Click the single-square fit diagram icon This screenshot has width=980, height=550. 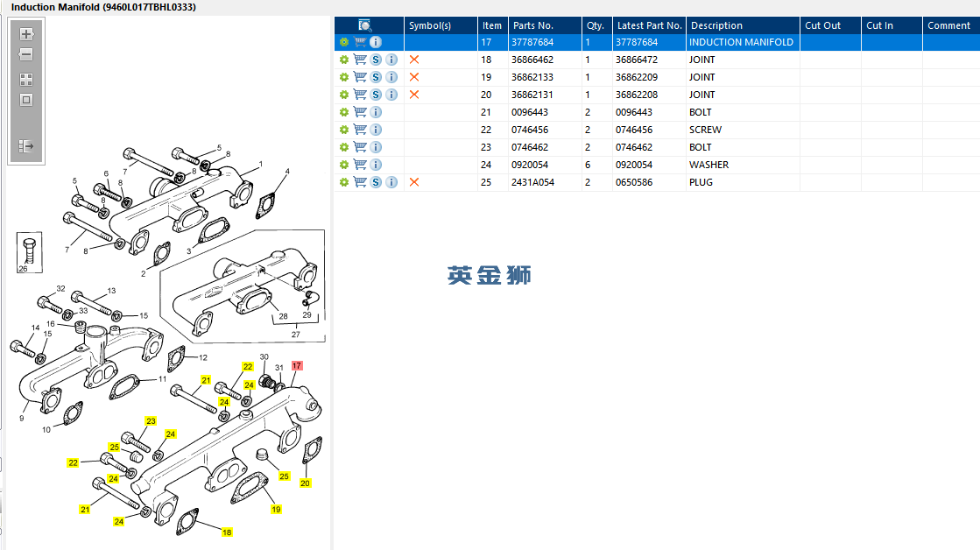click(26, 100)
